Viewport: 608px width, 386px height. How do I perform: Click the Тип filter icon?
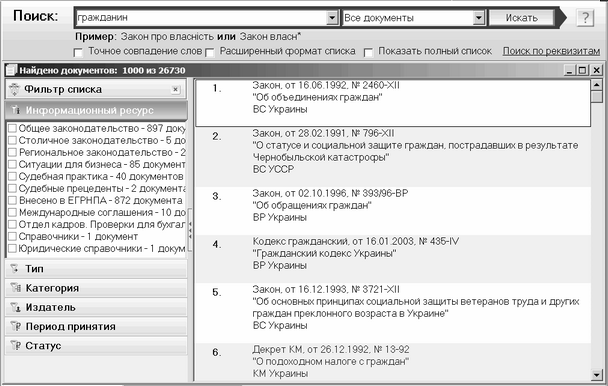[x=15, y=268]
